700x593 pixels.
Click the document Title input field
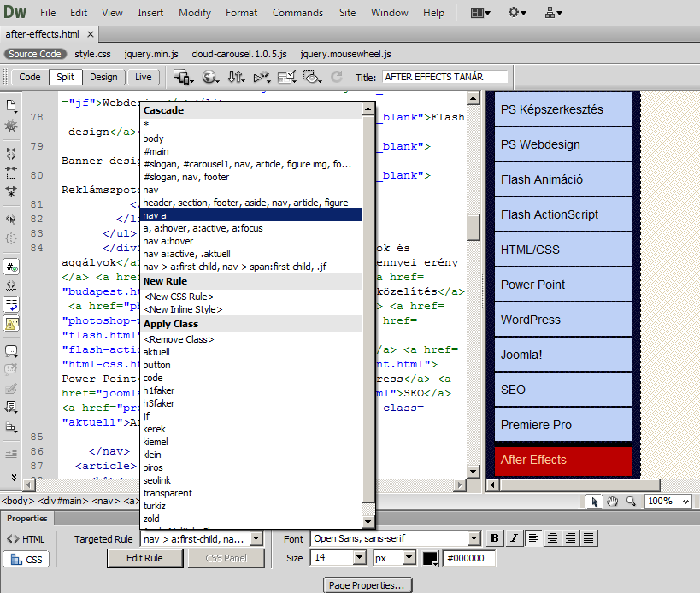(x=445, y=77)
